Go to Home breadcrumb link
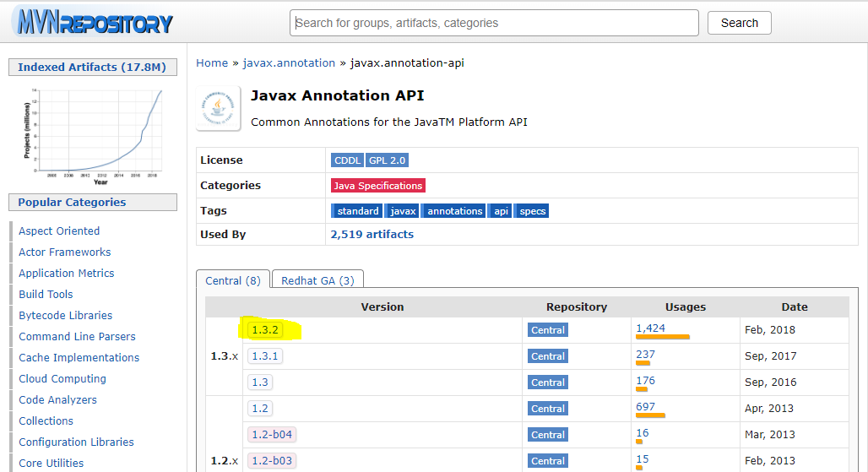 point(212,63)
